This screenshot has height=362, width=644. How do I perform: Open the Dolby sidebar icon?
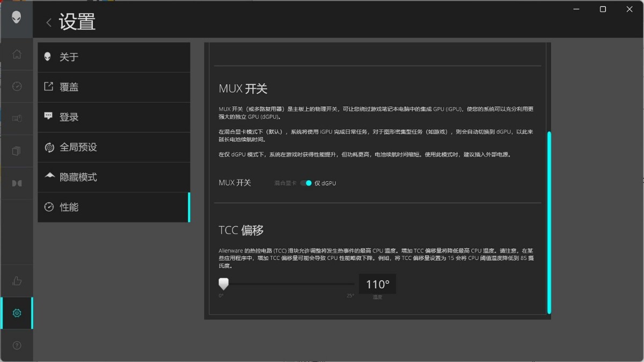click(17, 183)
